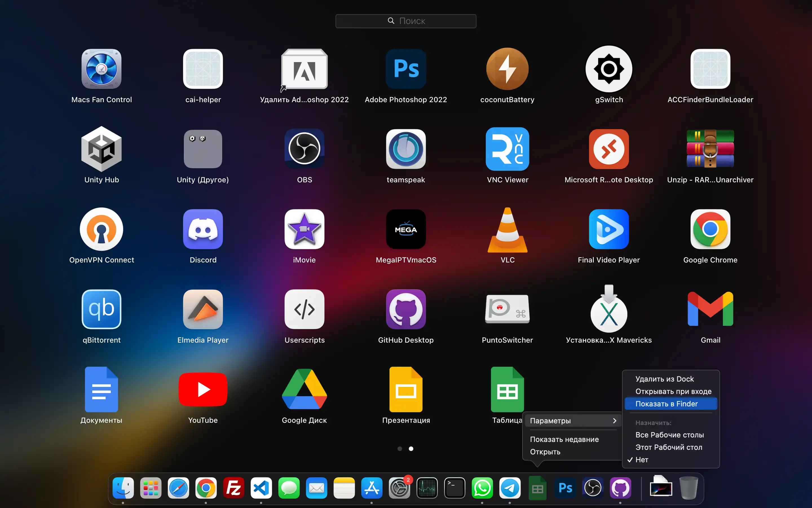Screen dimensions: 812x508
Task: Open System Preferences with badge in Dock
Action: pos(399,487)
